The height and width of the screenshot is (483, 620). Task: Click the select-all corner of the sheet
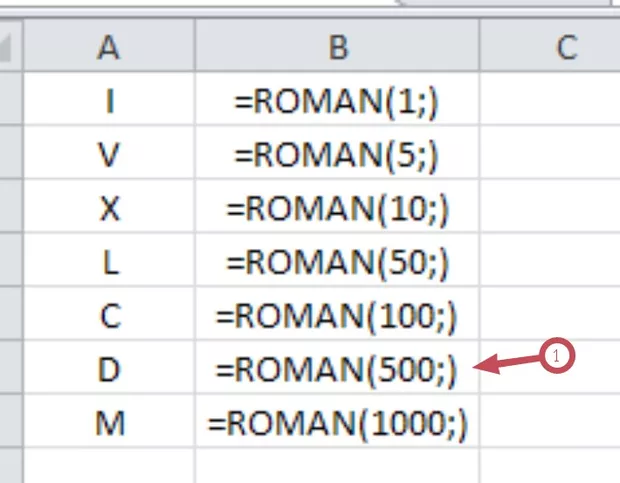click(x=10, y=46)
